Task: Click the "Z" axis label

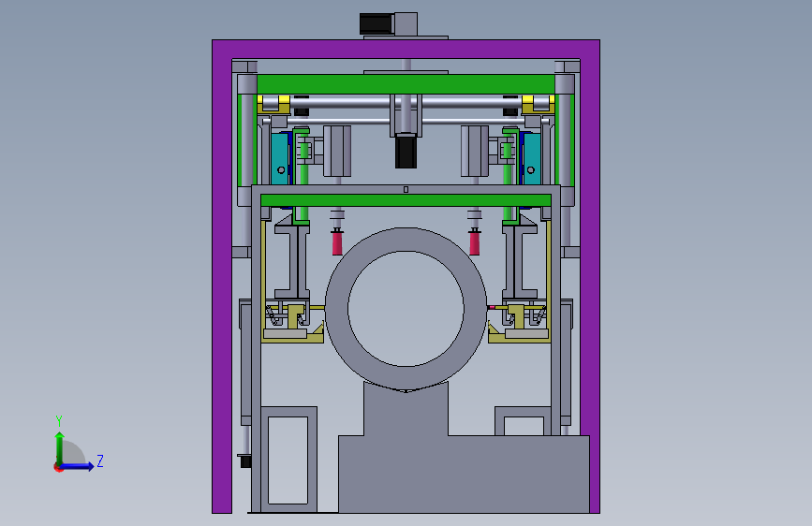Action: coord(100,460)
